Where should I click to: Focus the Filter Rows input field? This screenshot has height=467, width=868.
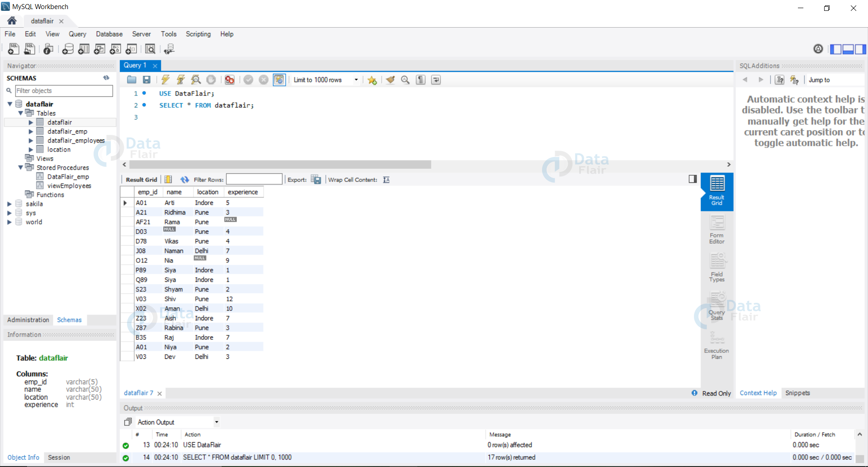click(254, 179)
